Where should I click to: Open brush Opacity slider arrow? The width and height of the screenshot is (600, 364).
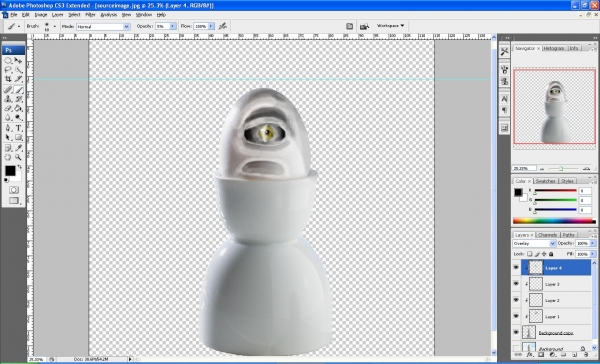(173, 26)
